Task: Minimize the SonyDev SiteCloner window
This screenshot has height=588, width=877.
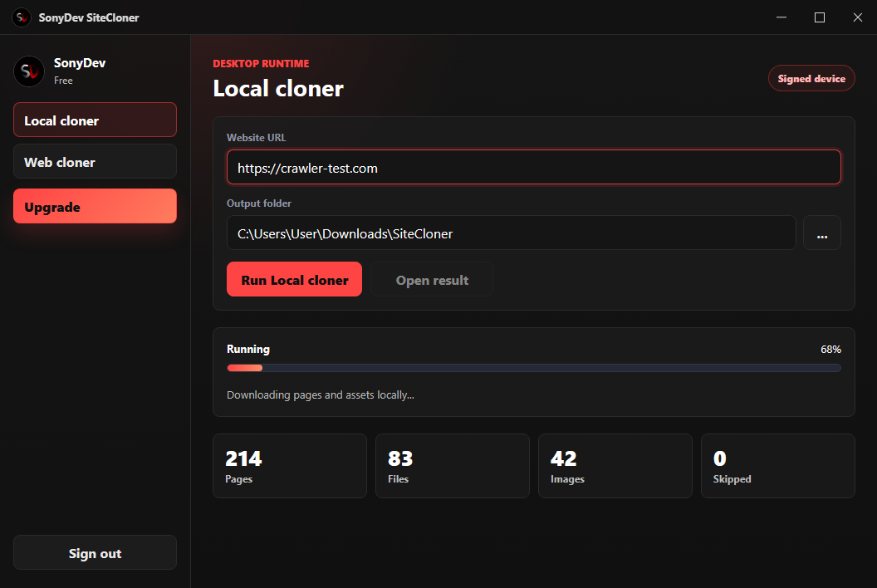Action: point(781,17)
